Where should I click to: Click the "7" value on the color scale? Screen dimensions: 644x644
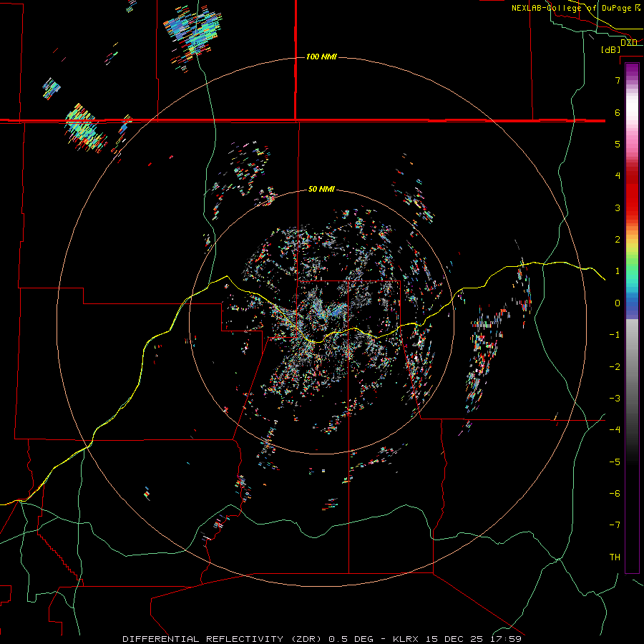618,80
